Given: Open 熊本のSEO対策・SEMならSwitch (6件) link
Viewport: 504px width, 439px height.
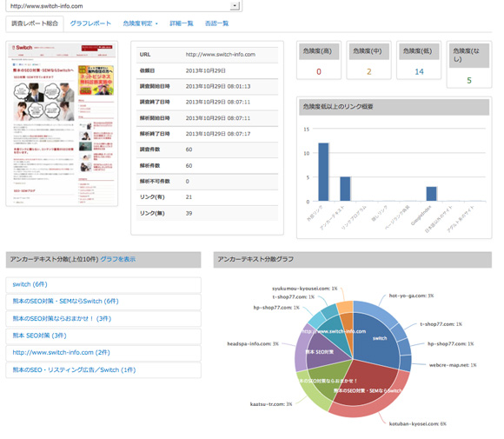Looking at the screenshot, I should pos(65,302).
